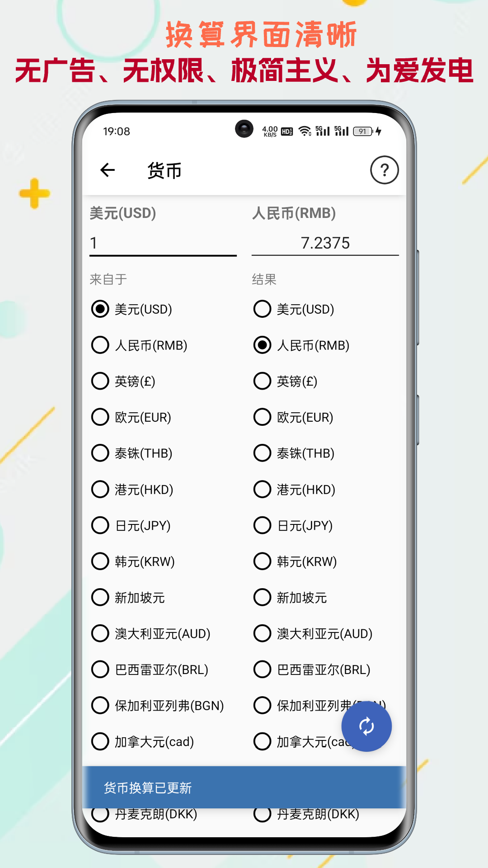Select 美元(USD) radio in 来自于 column
The image size is (488, 868).
pyautogui.click(x=100, y=309)
